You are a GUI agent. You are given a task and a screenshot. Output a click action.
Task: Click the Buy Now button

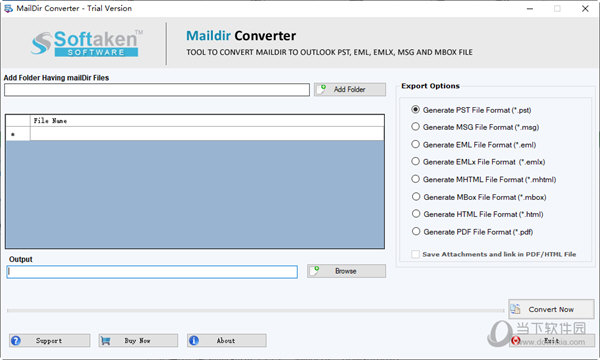138,340
